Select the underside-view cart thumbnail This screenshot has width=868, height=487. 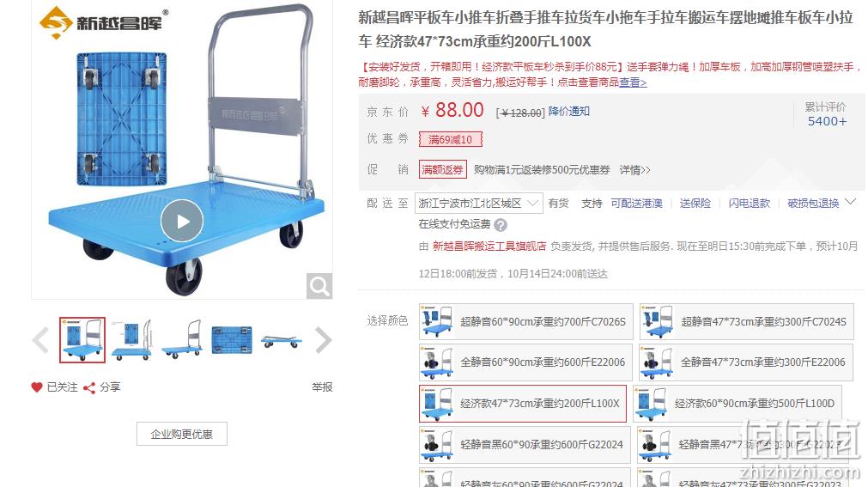pyautogui.click(x=232, y=339)
